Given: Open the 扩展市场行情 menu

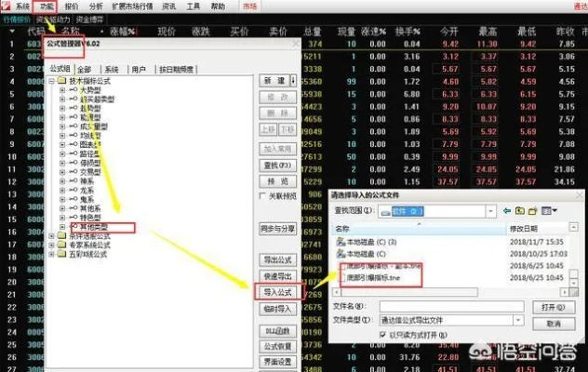Looking at the screenshot, I should tap(132, 7).
